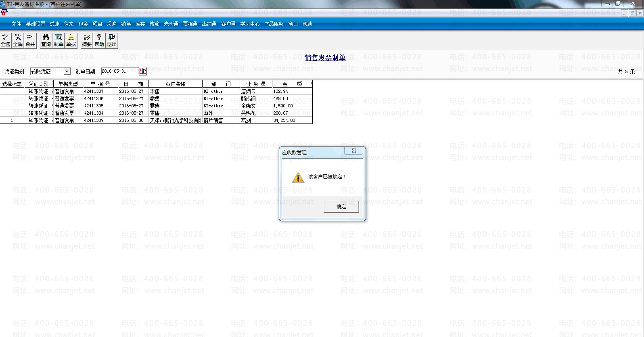Expand the 凭证类别 dropdown showing 转账凭证
Screen dimensions: 644x337
click(x=67, y=71)
